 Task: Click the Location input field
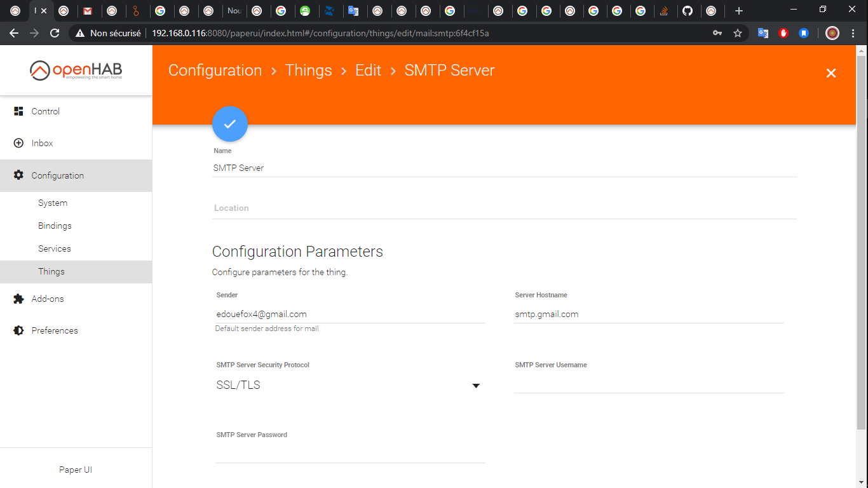(x=504, y=208)
